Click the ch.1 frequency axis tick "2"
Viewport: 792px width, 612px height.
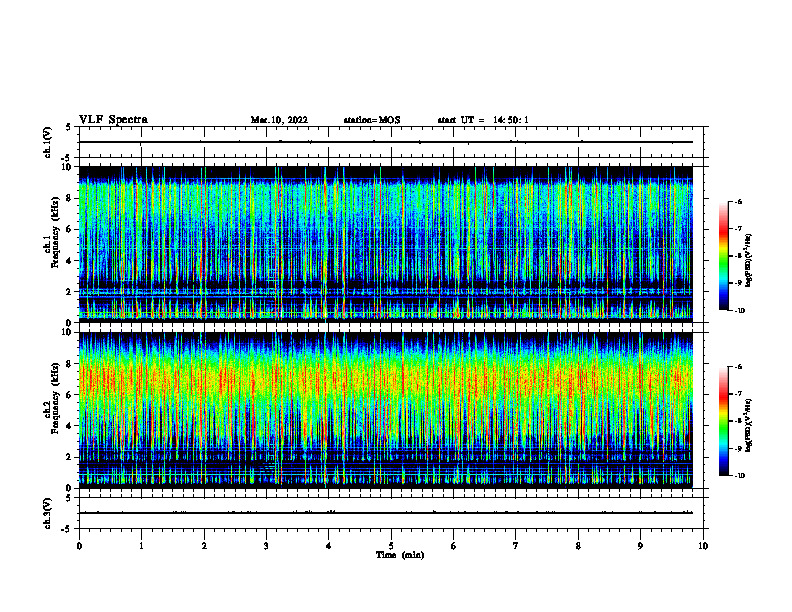(x=70, y=292)
